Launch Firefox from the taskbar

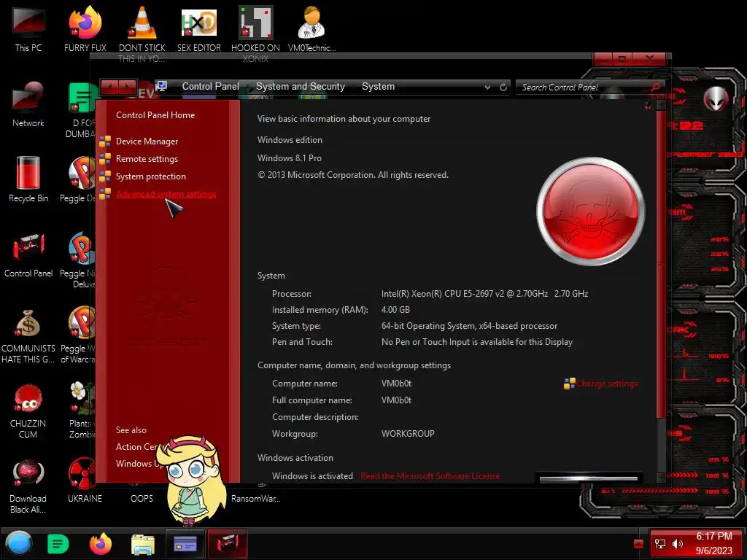(x=101, y=544)
